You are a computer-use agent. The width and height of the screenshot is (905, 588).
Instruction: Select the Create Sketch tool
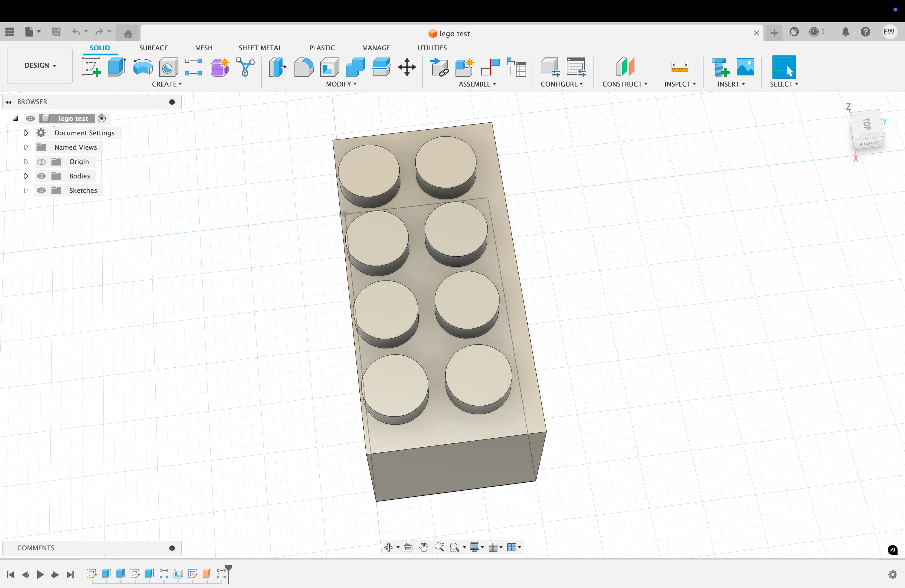(91, 67)
